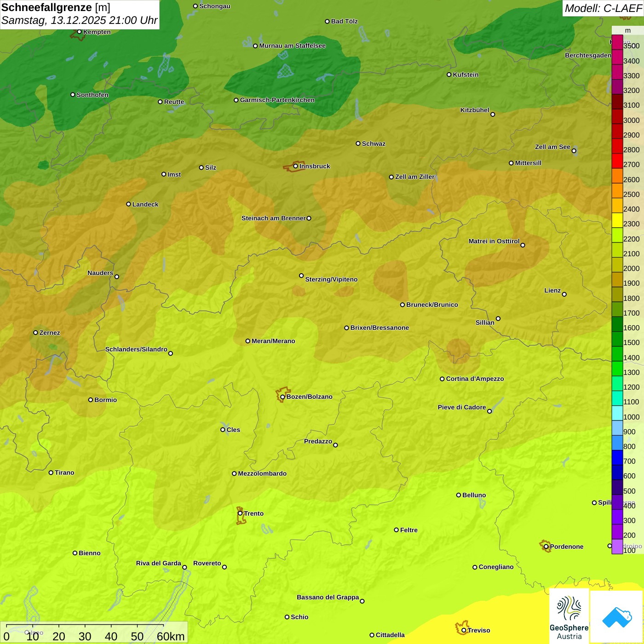Click the Schwaz label
644x644 pixels.
pos(374,144)
